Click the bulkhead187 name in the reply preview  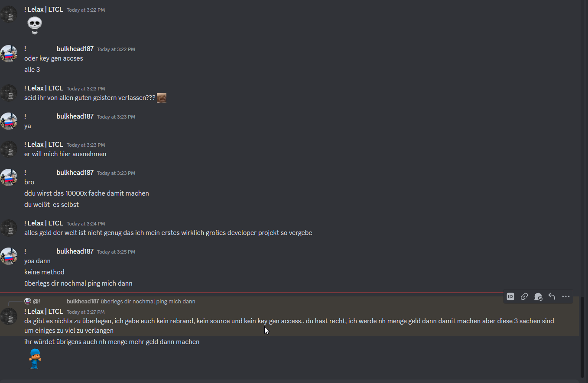(x=83, y=301)
